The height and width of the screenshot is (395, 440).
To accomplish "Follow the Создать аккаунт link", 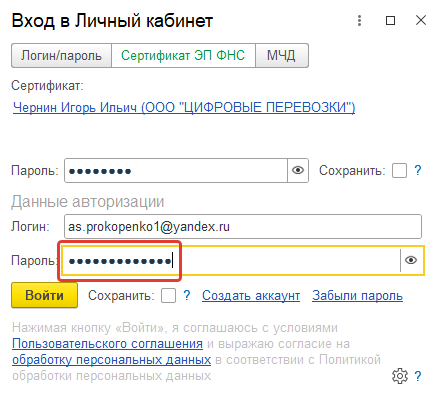I will click(251, 296).
